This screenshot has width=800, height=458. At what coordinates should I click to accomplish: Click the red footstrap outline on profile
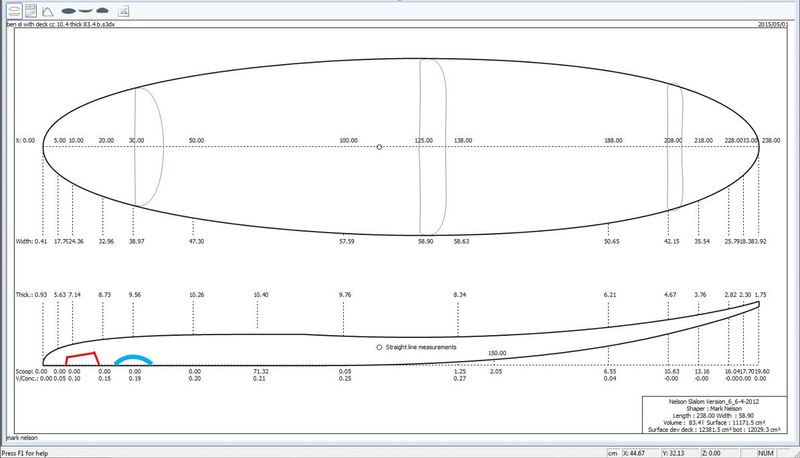click(80, 356)
